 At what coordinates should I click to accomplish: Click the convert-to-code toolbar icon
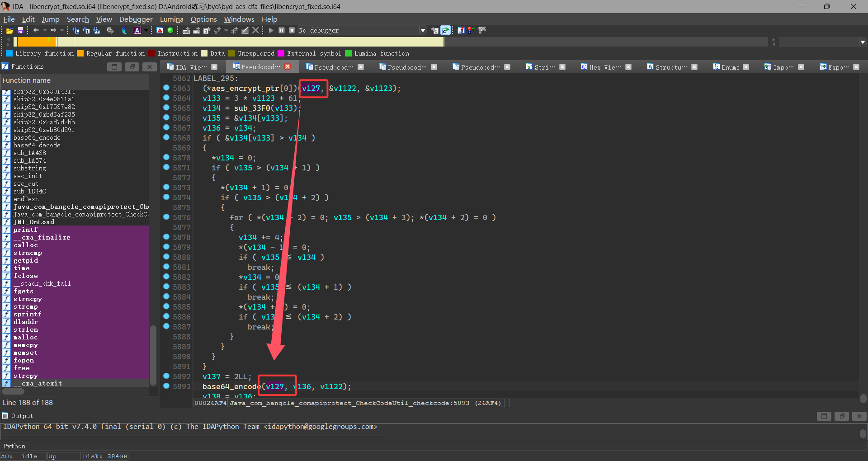[186, 30]
